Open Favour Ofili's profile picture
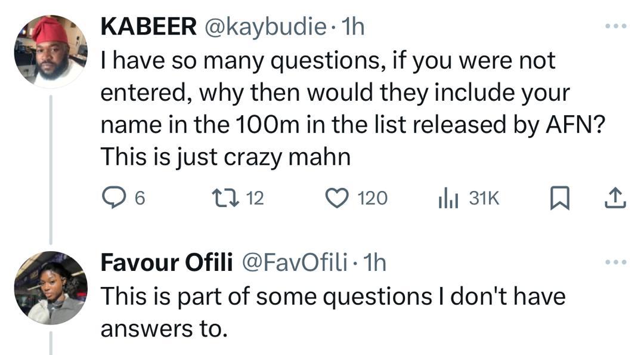 coord(51,288)
